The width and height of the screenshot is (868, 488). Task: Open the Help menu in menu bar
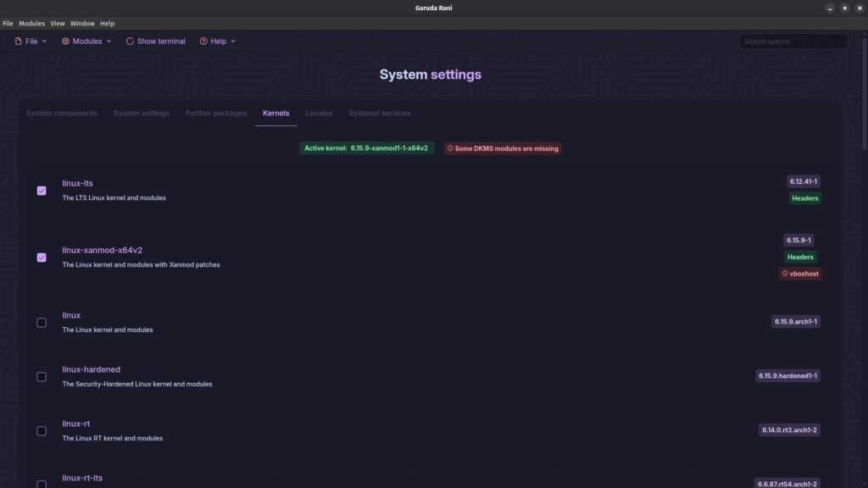point(108,24)
